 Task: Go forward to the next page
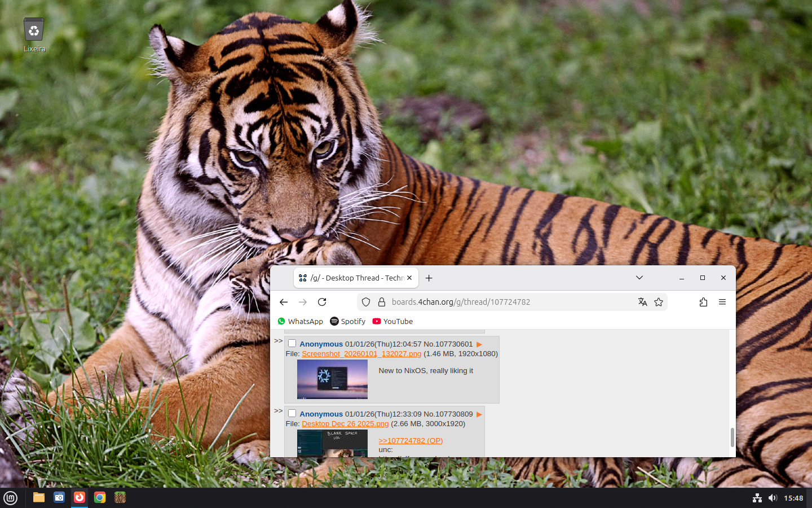click(x=303, y=302)
